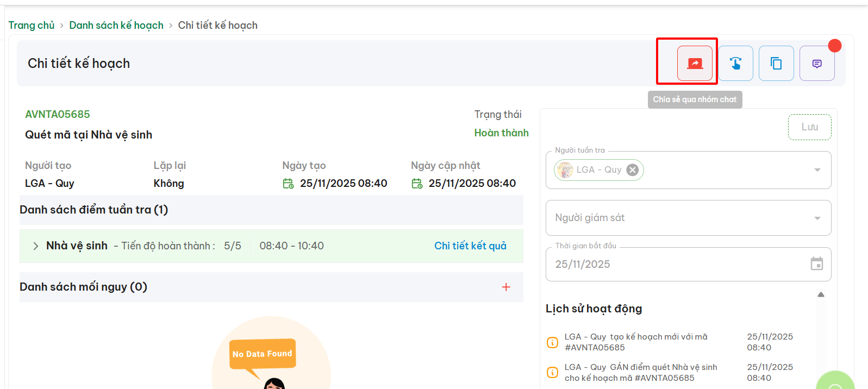Open the purple comments icon
The image size is (868, 389).
coord(816,64)
